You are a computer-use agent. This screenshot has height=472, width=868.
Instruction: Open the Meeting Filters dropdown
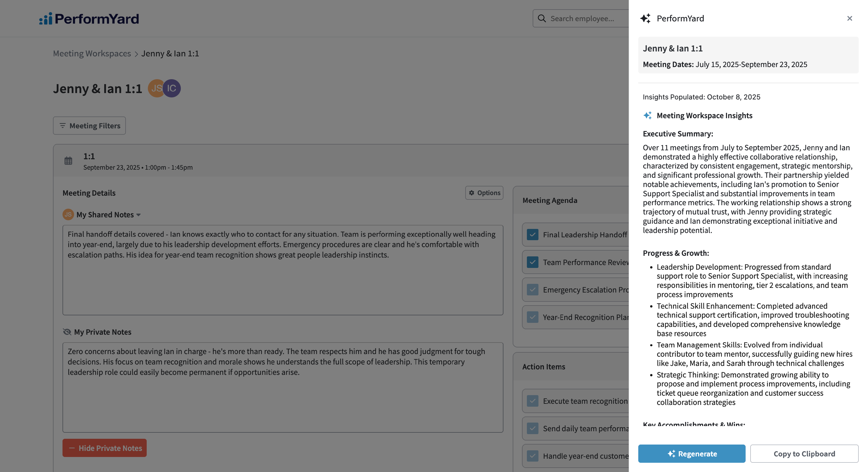point(89,125)
